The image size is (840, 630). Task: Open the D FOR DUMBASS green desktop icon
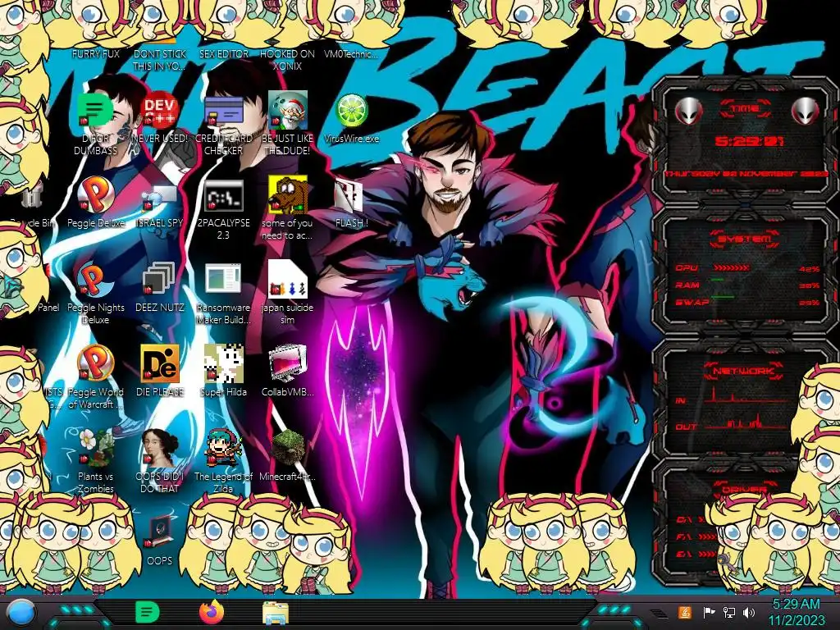[95, 110]
